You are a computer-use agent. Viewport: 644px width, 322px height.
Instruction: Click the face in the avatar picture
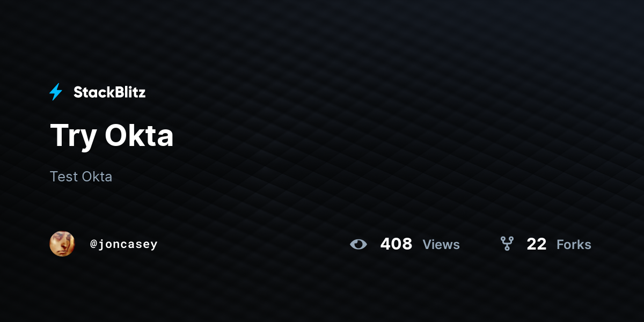pos(62,244)
